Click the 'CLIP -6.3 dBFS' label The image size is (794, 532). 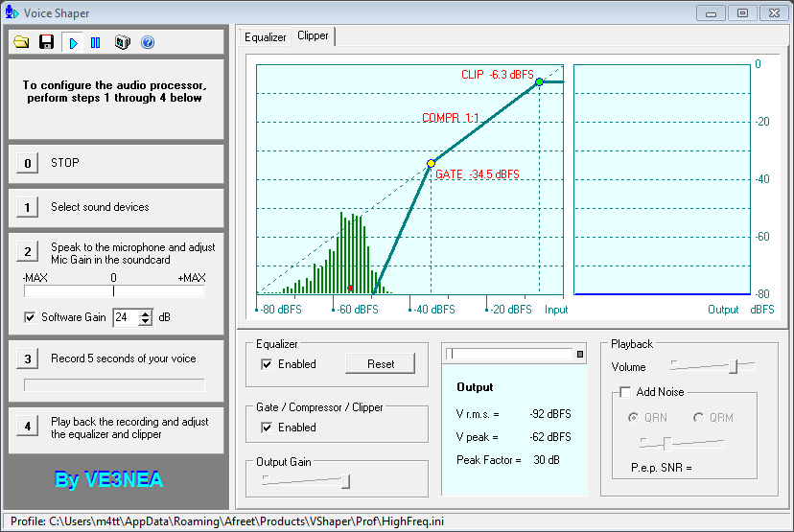point(498,75)
